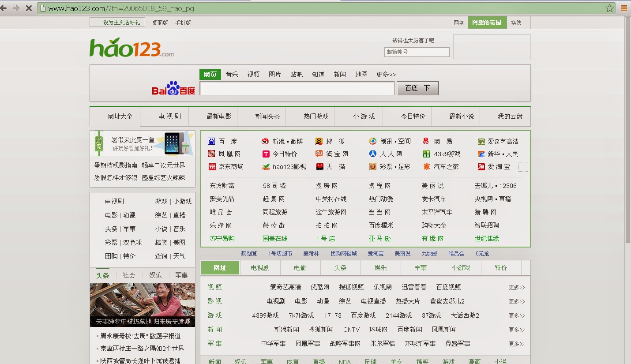The image size is (631, 364).
Task: Open the 手机版 link at the top
Action: coord(183,23)
